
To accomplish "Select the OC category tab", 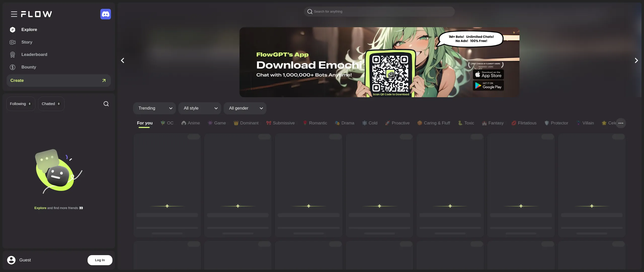I will 167,123.
